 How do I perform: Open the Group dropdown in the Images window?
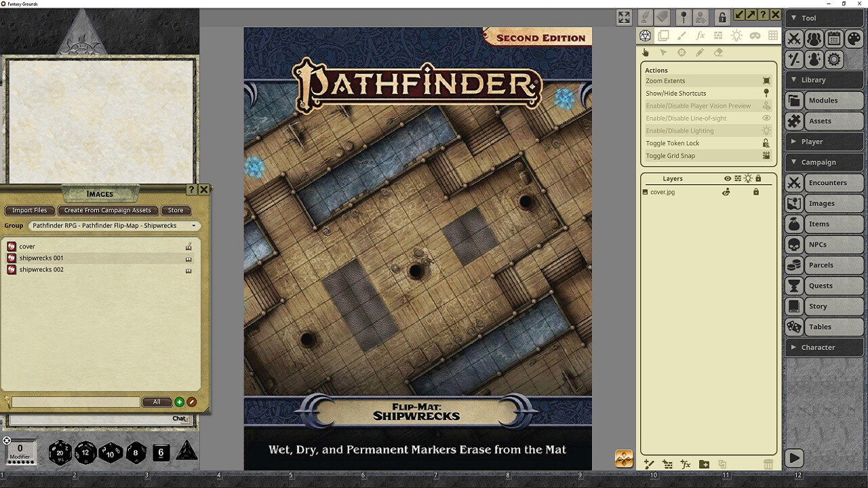(112, 226)
